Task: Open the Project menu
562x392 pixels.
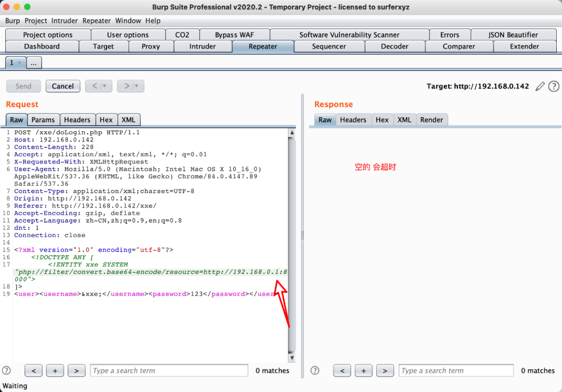Action: (x=35, y=21)
